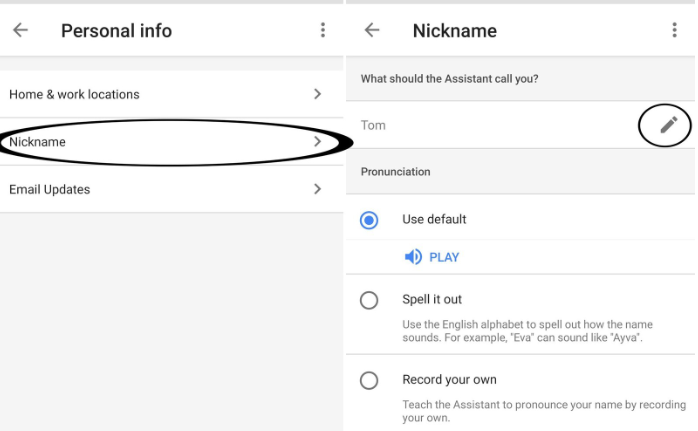Open Home & work locations
Viewport: 698px width, 431px height.
tap(75, 94)
